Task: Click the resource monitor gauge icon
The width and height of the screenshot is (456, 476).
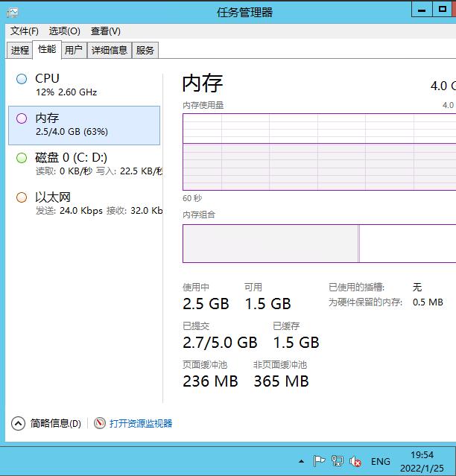Action: click(x=100, y=423)
